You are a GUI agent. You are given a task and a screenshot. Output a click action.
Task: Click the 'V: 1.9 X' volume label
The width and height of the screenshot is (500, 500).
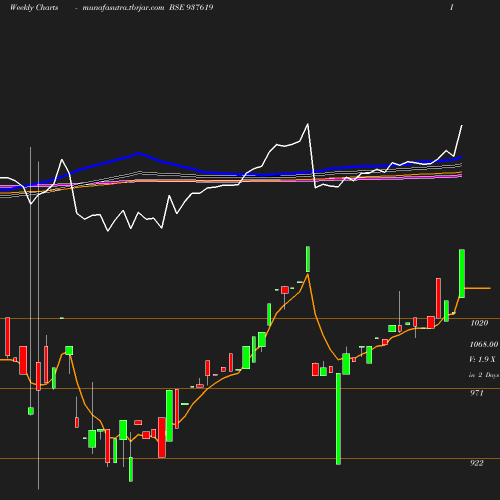482,359
